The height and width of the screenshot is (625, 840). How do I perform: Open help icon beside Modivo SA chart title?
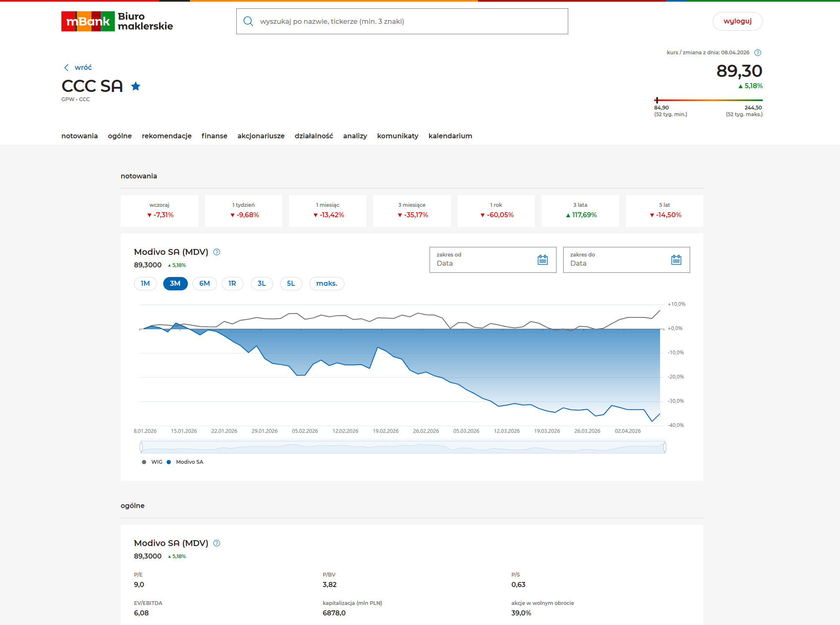pyautogui.click(x=217, y=252)
